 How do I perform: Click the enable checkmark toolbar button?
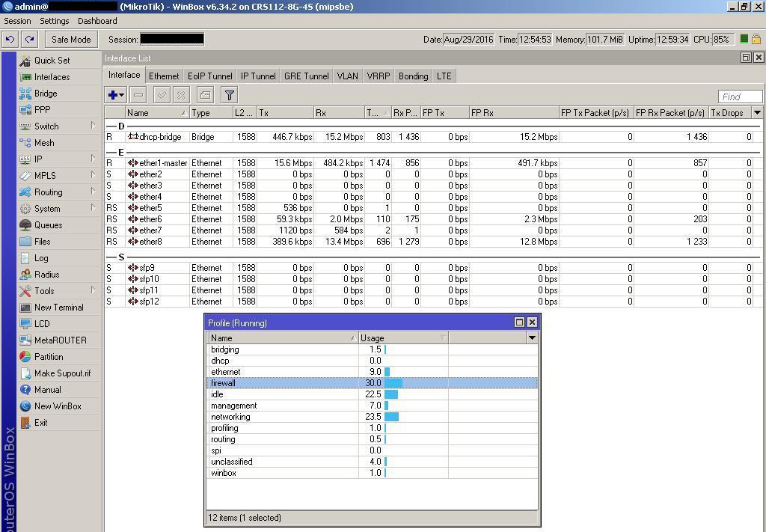(162, 95)
